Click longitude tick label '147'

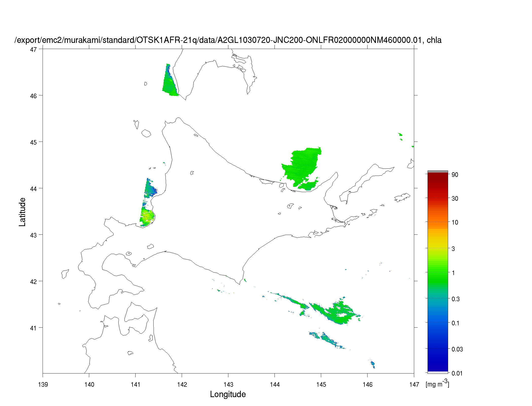(x=414, y=384)
